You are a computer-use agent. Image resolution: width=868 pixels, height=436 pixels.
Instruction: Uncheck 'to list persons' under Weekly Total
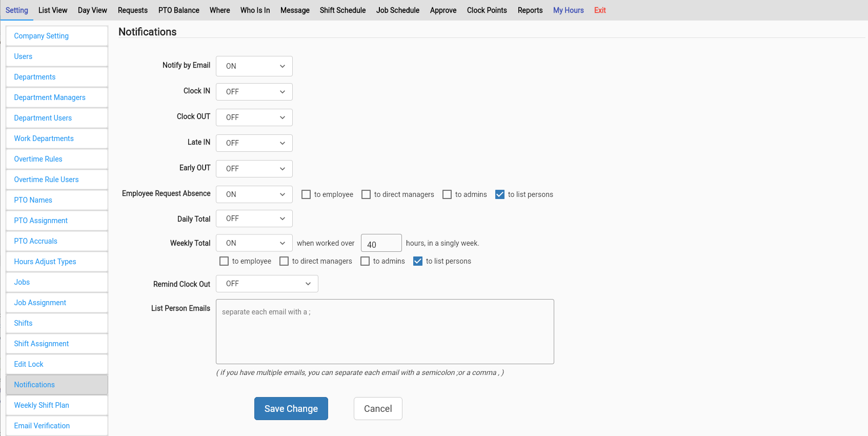418,261
